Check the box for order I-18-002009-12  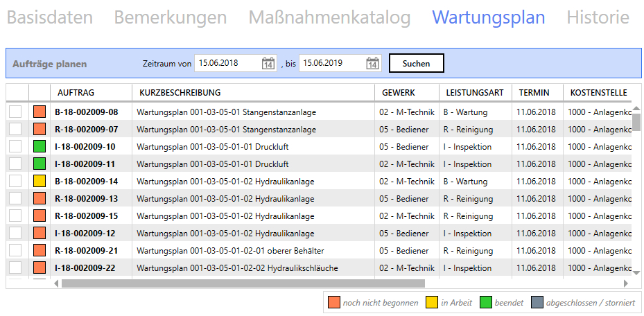click(15, 233)
